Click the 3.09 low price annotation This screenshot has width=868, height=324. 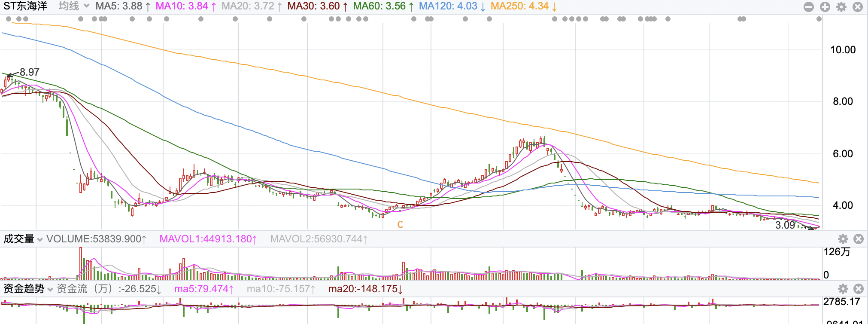[785, 225]
